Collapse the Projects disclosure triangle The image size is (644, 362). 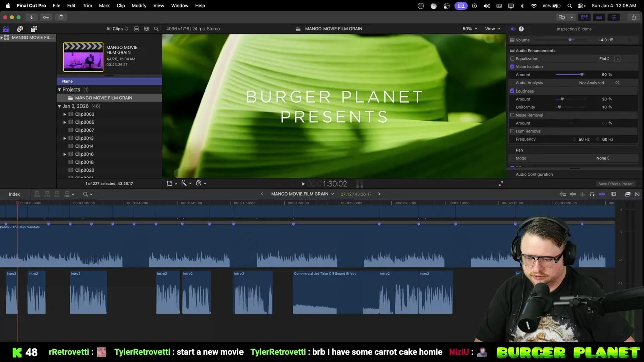click(59, 89)
